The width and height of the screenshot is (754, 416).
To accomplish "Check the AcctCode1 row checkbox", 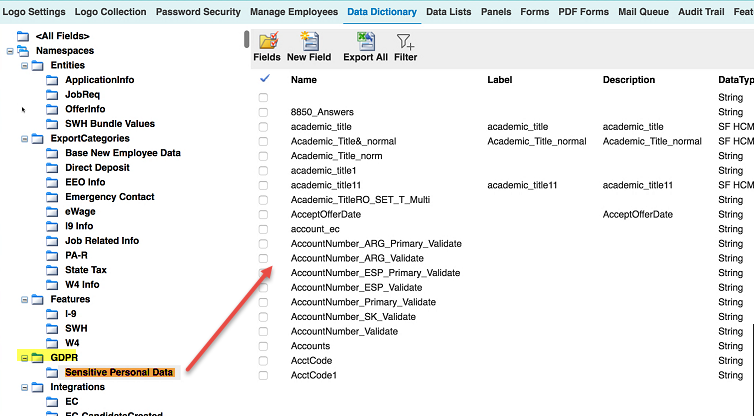I will click(x=263, y=376).
